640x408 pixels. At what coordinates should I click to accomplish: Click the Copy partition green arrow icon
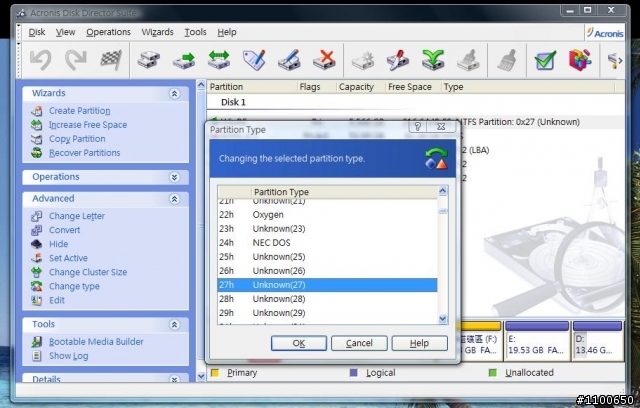pyautogui.click(x=184, y=60)
